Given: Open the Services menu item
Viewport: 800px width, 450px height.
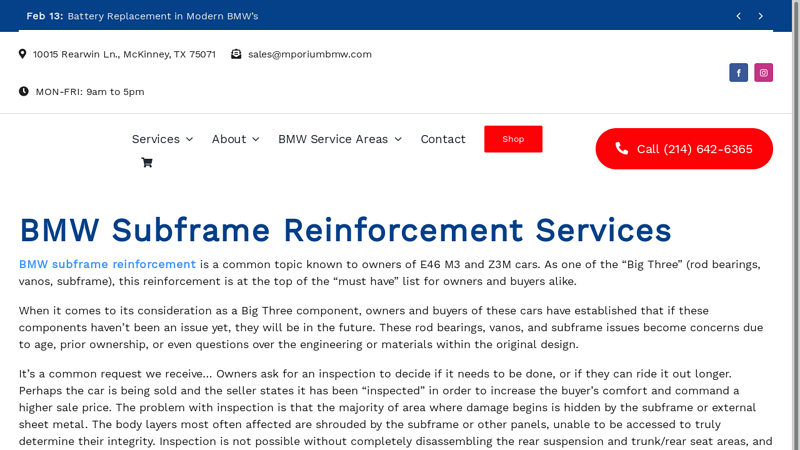Looking at the screenshot, I should 156,139.
